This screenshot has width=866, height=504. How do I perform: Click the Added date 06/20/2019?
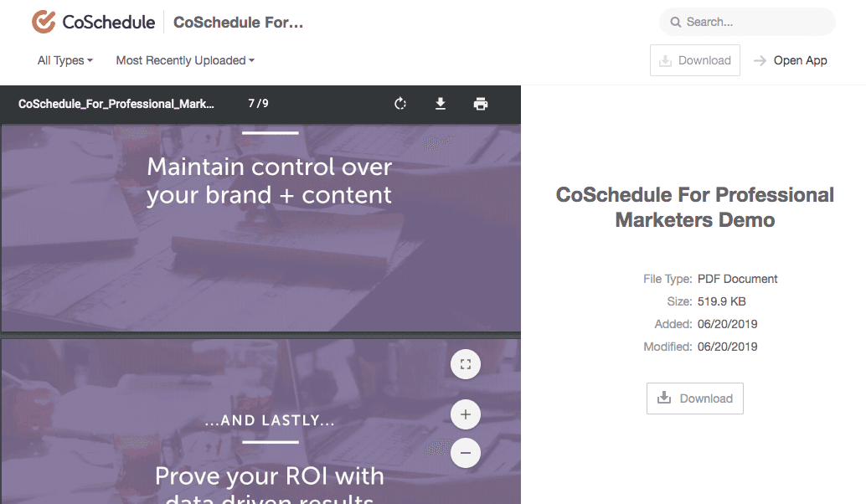coord(727,325)
